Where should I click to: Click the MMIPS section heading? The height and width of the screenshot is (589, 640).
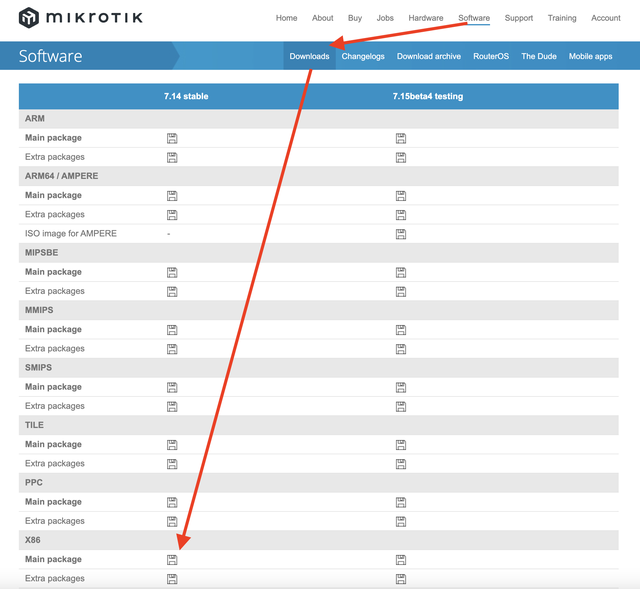point(39,310)
